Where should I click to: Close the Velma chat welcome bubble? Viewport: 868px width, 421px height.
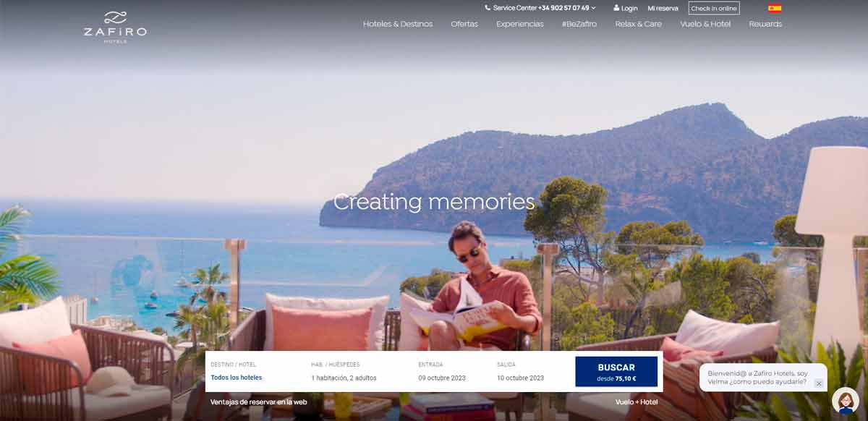(x=819, y=383)
